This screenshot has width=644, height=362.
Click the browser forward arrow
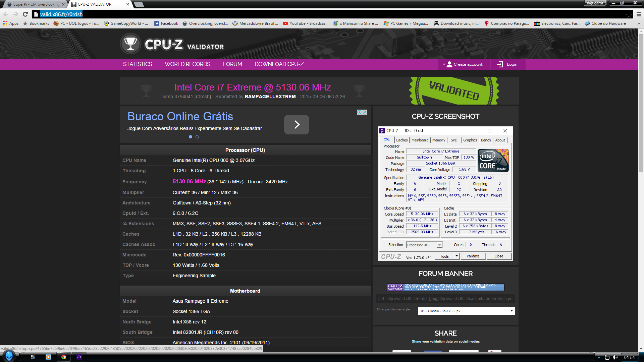point(15,14)
